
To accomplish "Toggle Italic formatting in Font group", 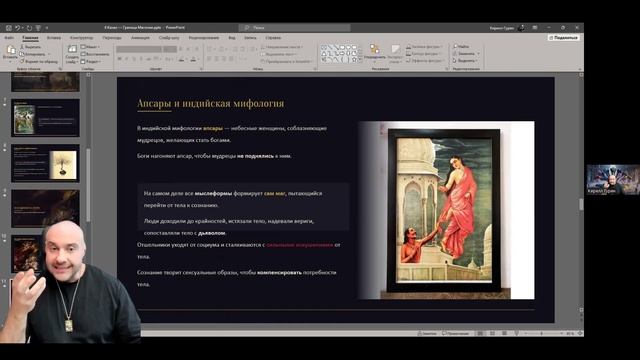I will tap(127, 59).
